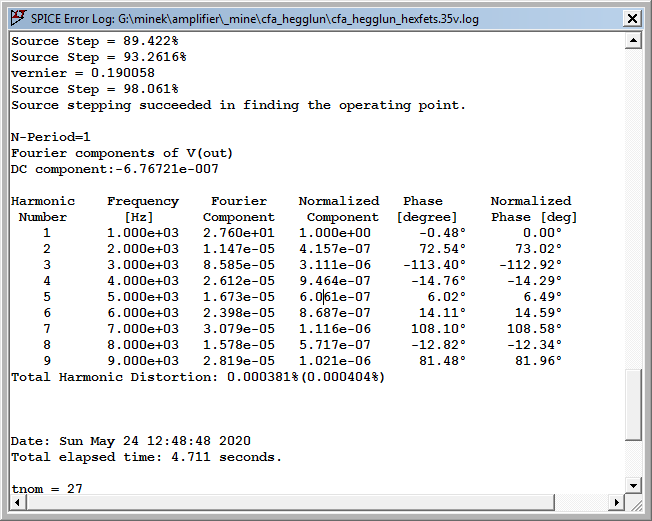Screen dimensions: 652x521
Task: Click the Fourier value 1.673e-05
Action: pos(239,297)
